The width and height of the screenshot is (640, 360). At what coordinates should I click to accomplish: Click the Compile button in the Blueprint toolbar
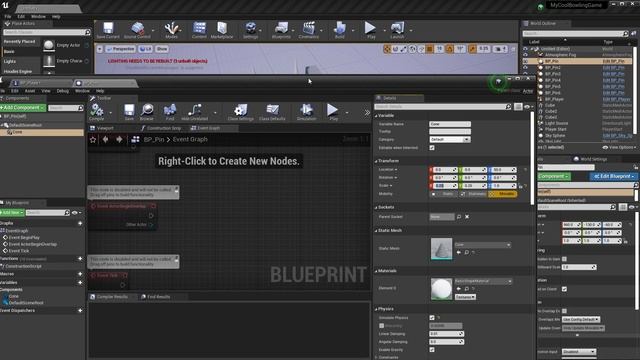coord(97,112)
